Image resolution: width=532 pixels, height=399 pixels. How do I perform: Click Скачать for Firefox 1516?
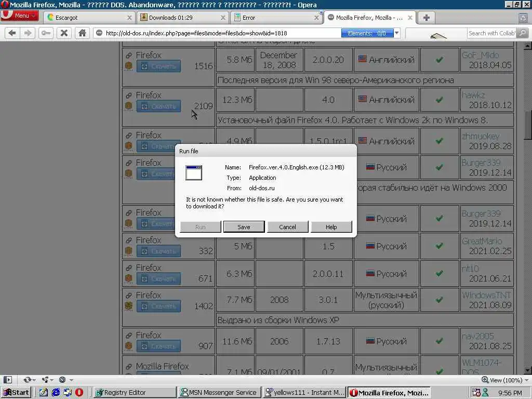158,66
